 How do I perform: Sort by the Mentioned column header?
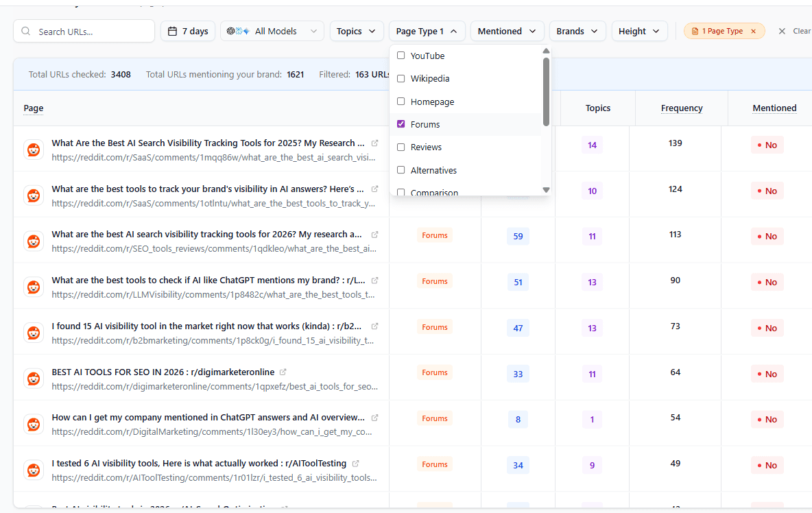(774, 108)
